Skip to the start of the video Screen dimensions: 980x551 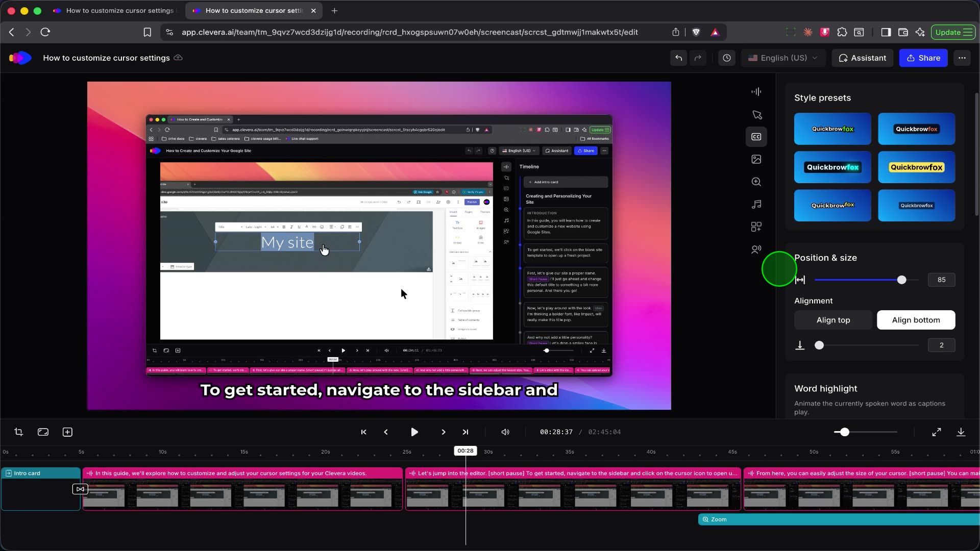pos(363,432)
